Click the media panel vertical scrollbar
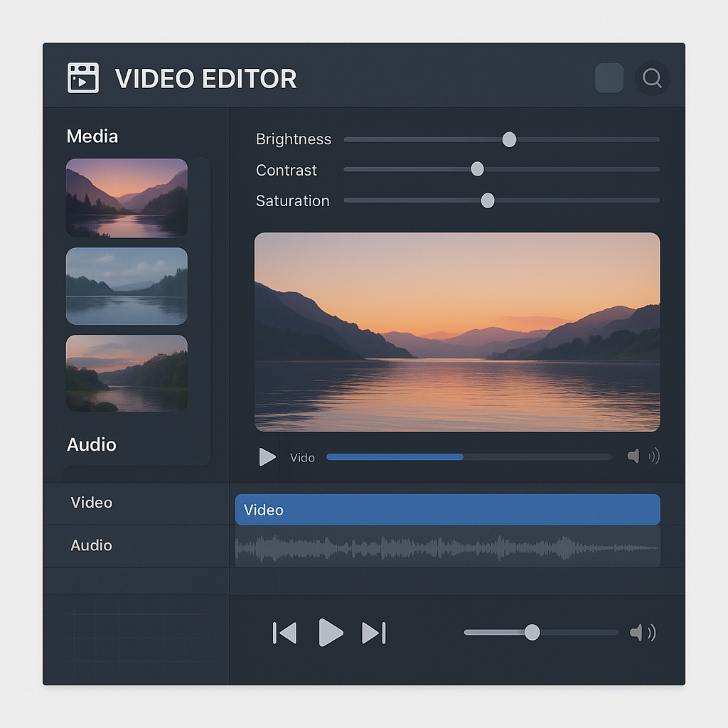Screen dimensions: 728x728 click(202, 311)
